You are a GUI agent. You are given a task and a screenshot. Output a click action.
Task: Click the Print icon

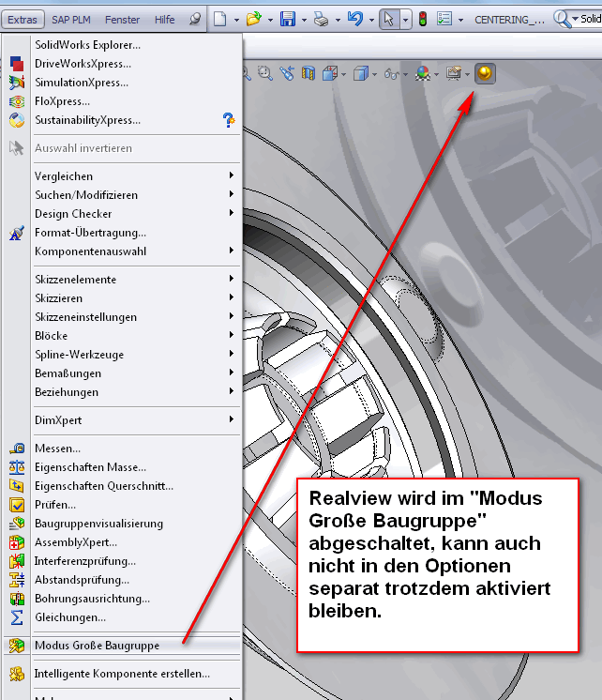click(x=321, y=19)
